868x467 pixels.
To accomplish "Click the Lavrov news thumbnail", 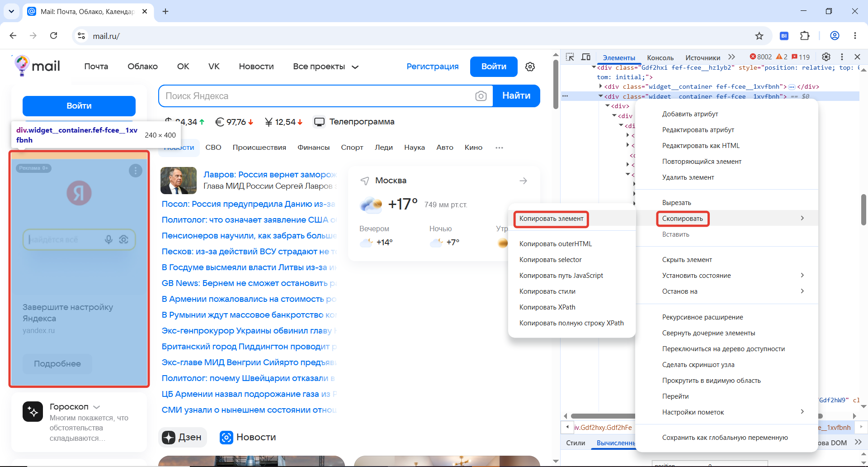I will (179, 181).
